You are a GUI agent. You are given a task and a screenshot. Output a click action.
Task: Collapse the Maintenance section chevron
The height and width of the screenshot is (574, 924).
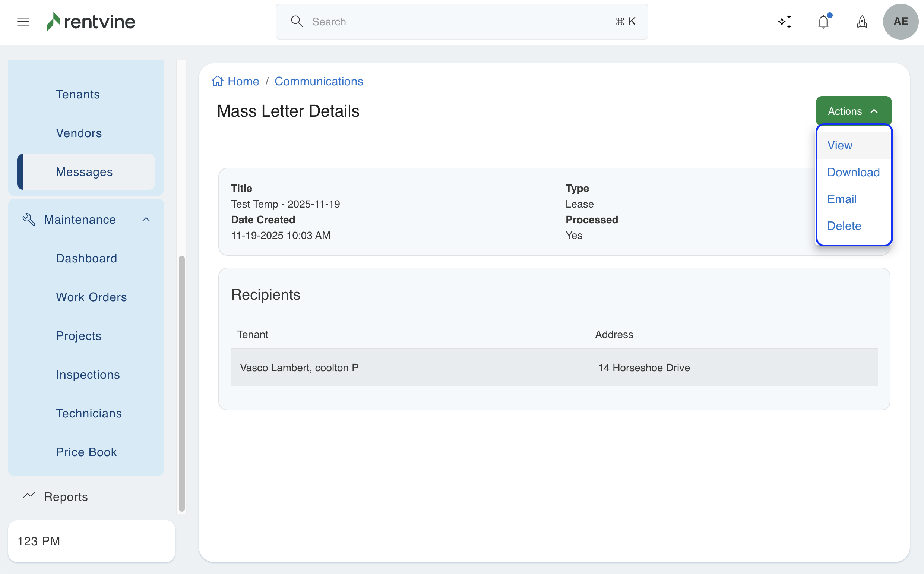[x=146, y=220]
